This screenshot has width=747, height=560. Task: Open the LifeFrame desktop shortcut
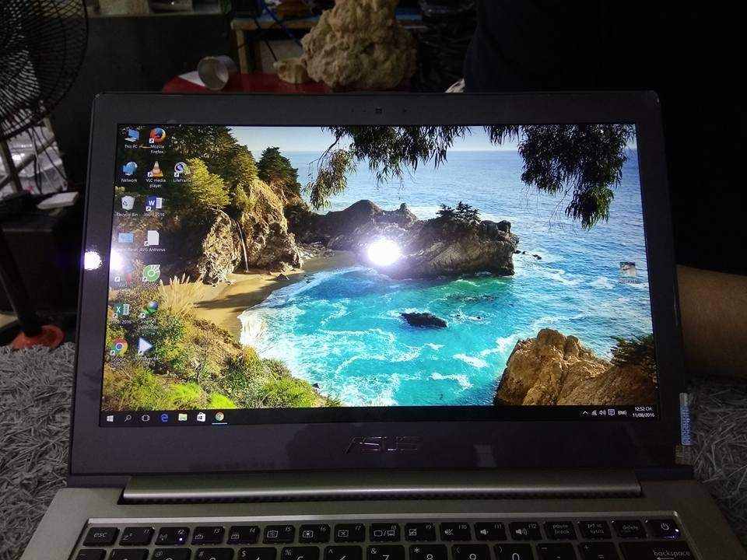pyautogui.click(x=181, y=170)
